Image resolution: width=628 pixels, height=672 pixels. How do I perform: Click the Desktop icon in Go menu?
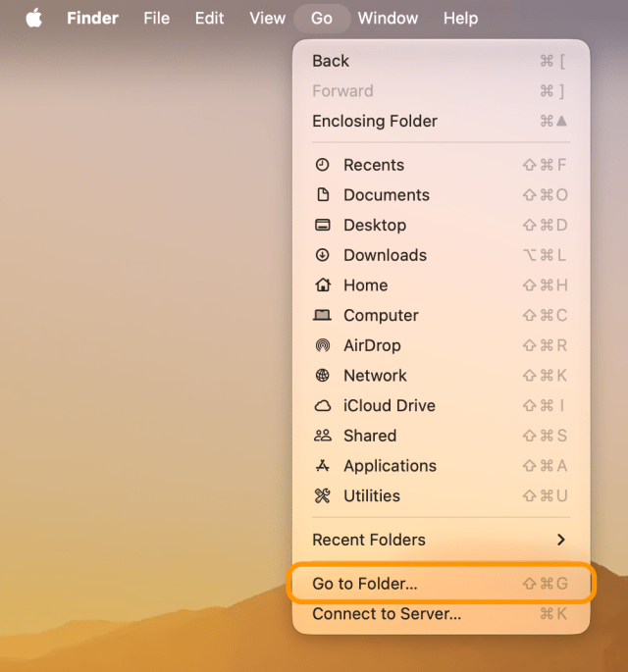323,225
